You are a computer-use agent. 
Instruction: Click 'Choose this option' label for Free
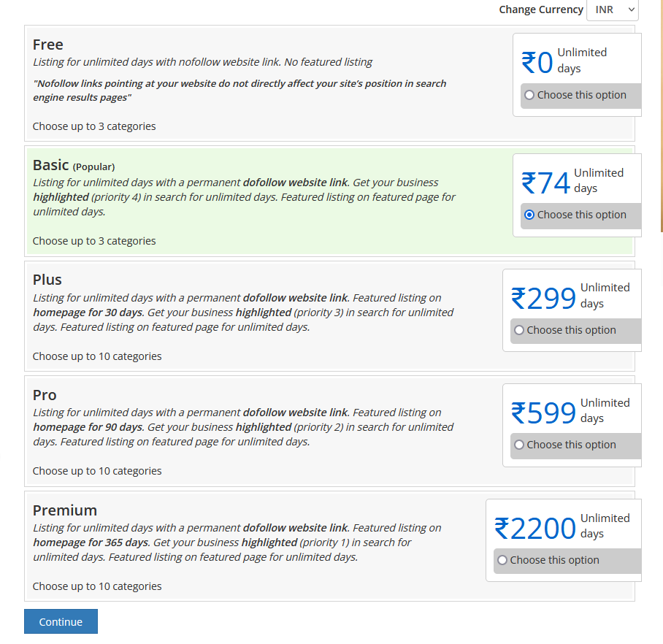pos(581,95)
